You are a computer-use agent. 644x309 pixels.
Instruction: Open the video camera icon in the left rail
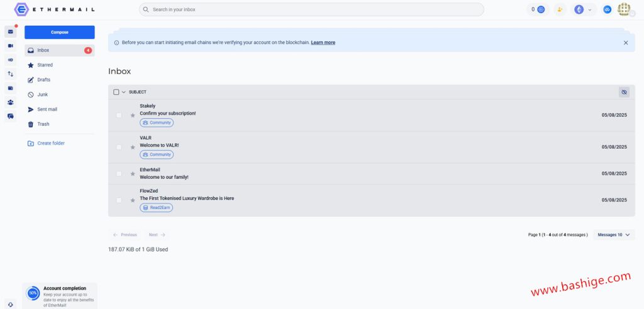(10, 46)
